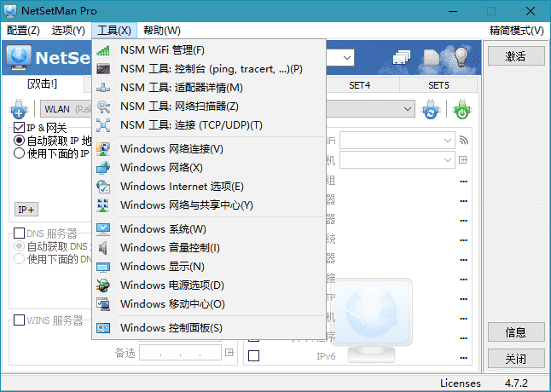Click the blank note page icon in header
Image resolution: width=551 pixels, height=392 pixels.
point(432,57)
